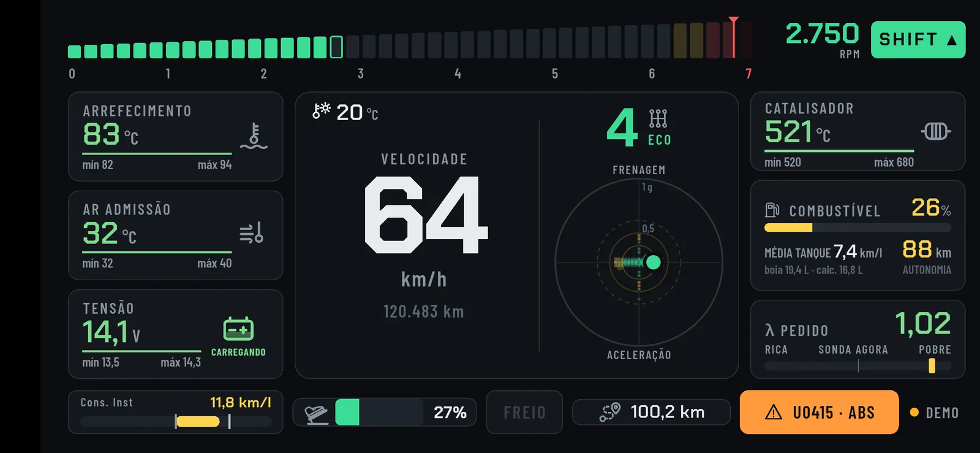Viewport: 980px width, 453px height.
Task: Tap the 14,1 V voltage reading
Action: [112, 332]
